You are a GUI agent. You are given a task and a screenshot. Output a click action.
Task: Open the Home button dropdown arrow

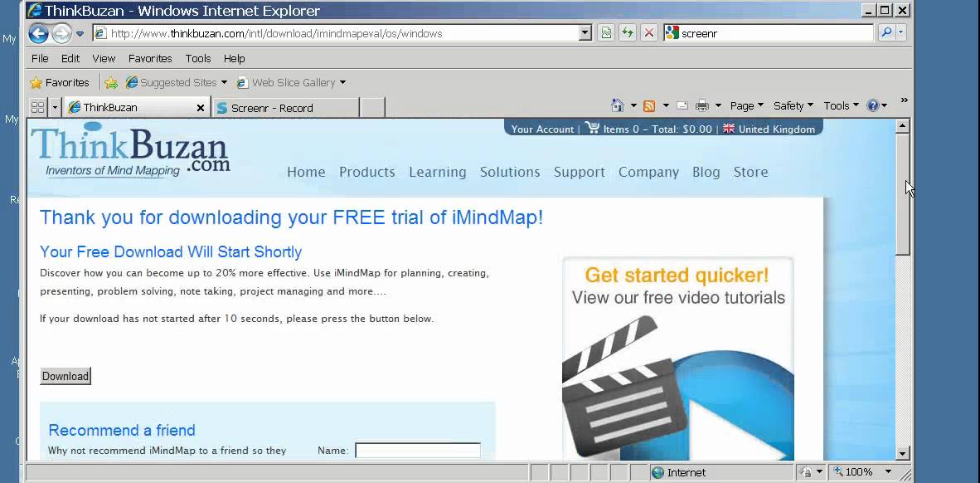coord(633,105)
